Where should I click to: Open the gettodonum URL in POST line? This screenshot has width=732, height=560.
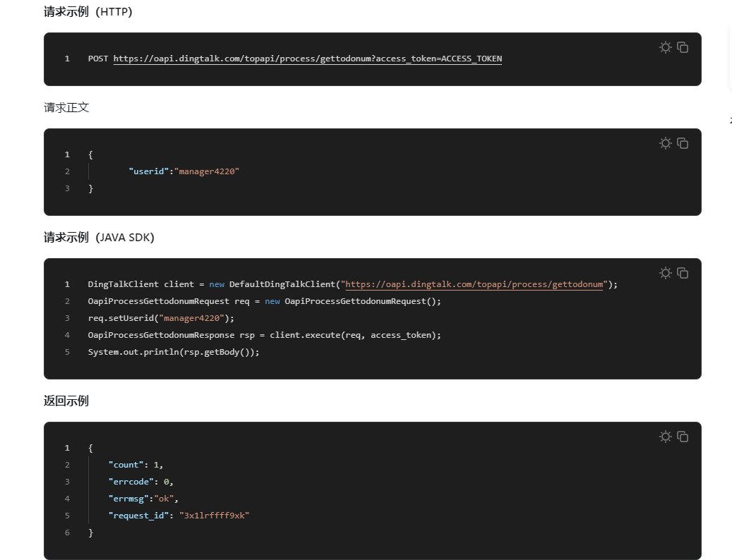[x=307, y=59]
